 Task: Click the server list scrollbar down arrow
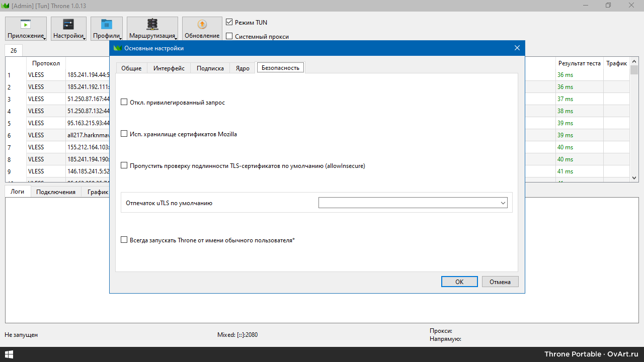click(x=634, y=178)
